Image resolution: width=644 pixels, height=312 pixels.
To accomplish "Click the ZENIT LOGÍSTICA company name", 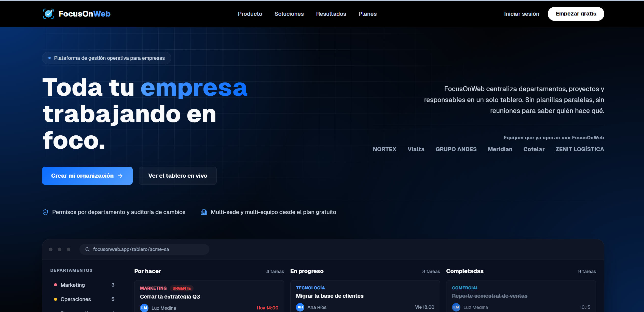I will 580,149.
